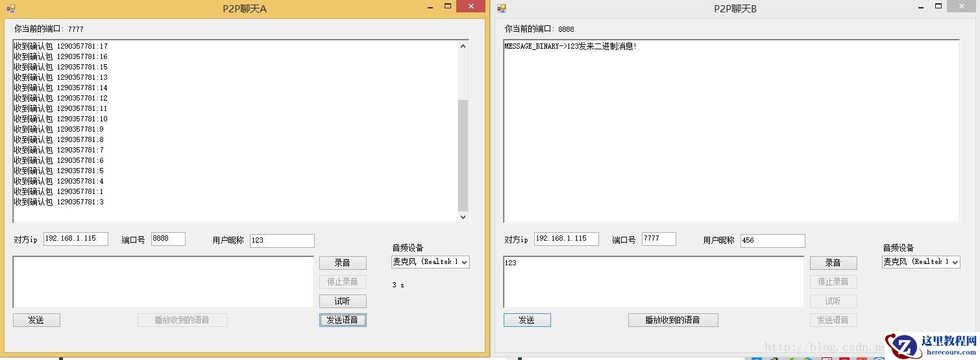Click 发送语音 in P2P聊天A window
This screenshot has width=980, height=360.
[343, 320]
